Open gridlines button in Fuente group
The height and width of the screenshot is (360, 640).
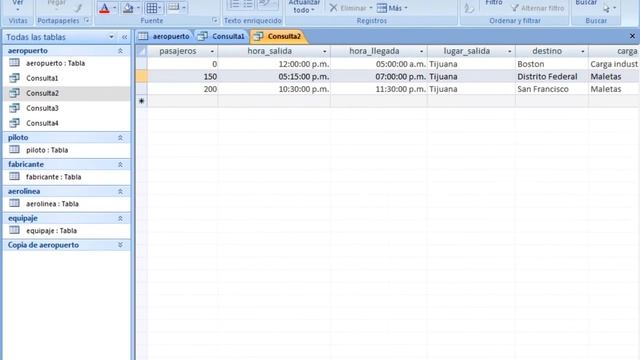[x=154, y=8]
